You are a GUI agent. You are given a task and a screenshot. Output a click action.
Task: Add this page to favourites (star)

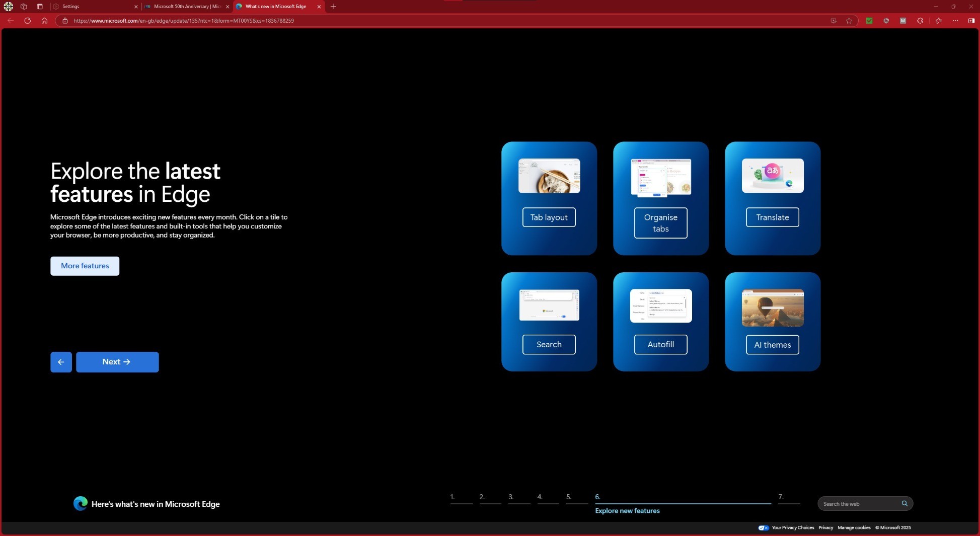click(x=849, y=21)
